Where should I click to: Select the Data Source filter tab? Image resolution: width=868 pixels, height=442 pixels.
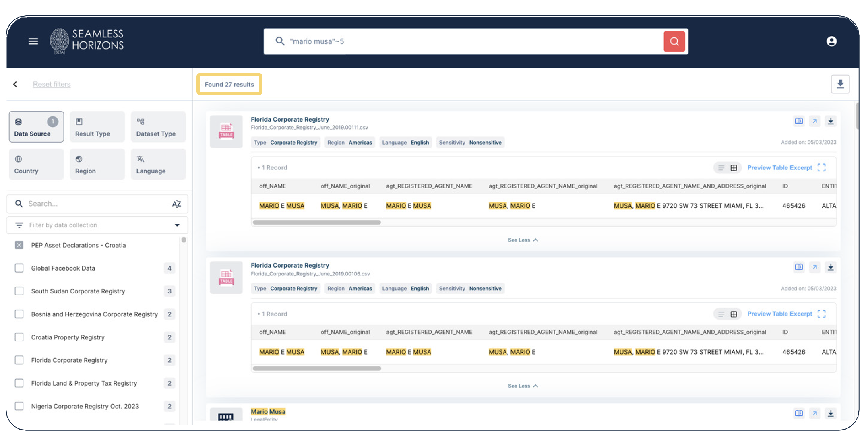pos(36,127)
